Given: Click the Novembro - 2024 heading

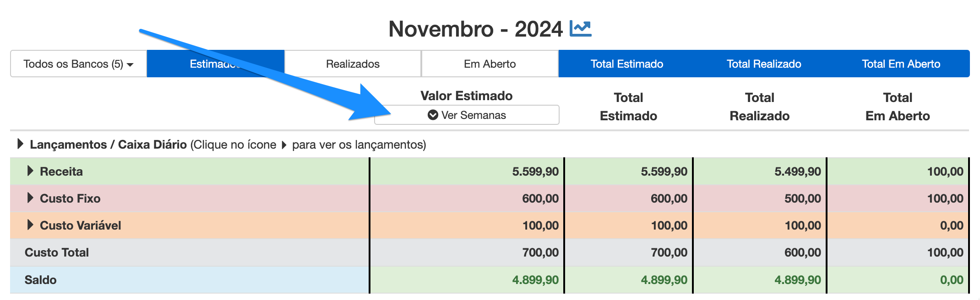Looking at the screenshot, I should pos(475,29).
